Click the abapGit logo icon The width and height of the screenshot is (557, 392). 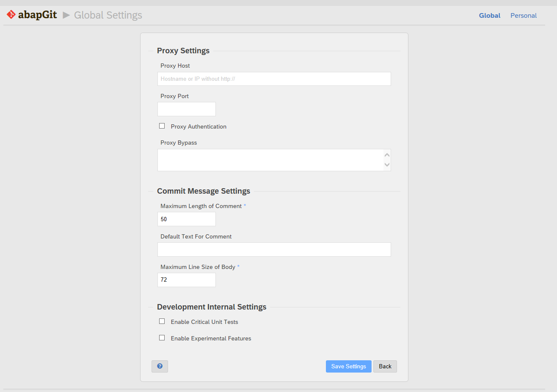click(11, 15)
